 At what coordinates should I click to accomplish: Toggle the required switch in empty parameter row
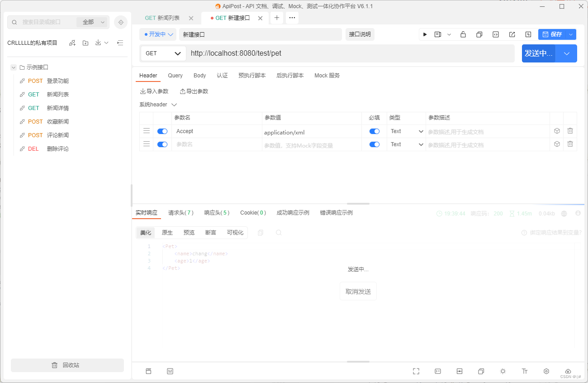click(375, 144)
